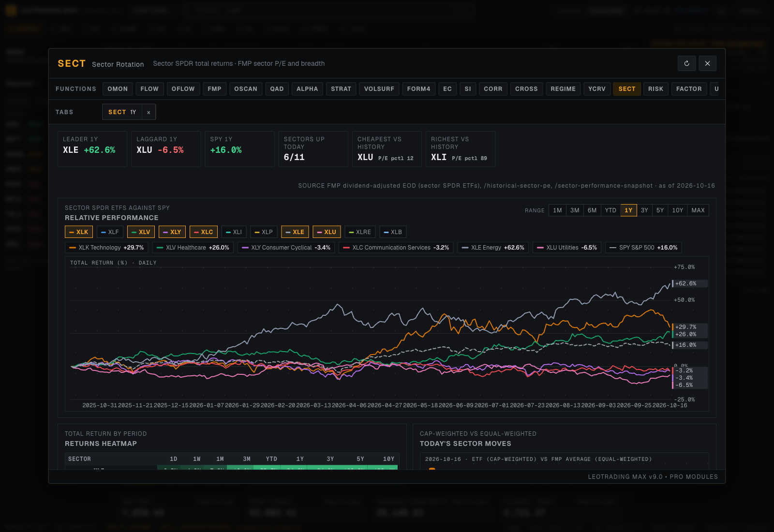Screen dimensions: 774x532
Task: Open the OFLOW function
Action: 183,89
